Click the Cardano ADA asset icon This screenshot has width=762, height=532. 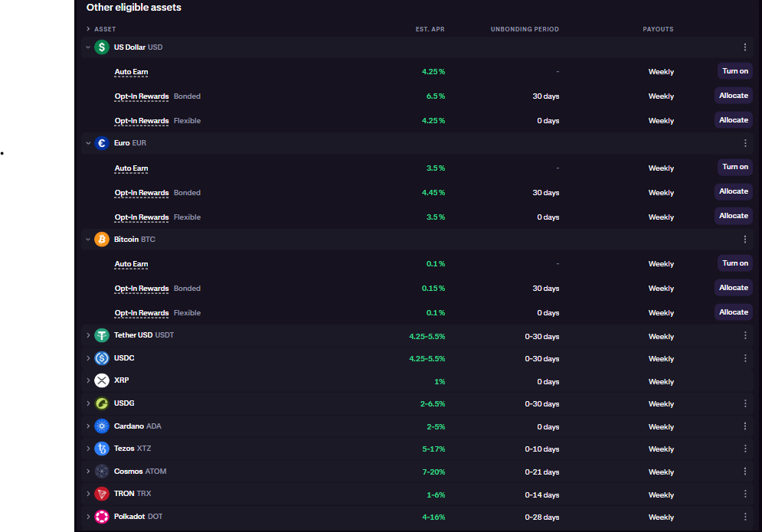102,426
